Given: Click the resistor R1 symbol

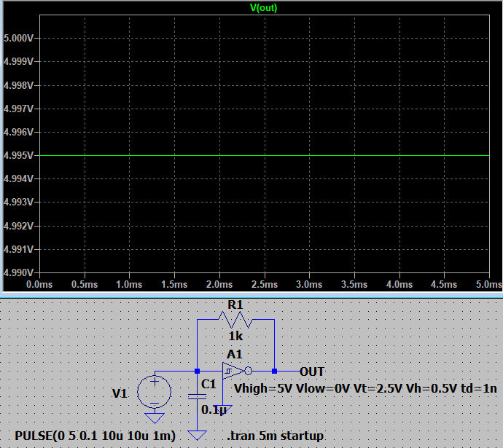Looking at the screenshot, I should pyautogui.click(x=235, y=320).
